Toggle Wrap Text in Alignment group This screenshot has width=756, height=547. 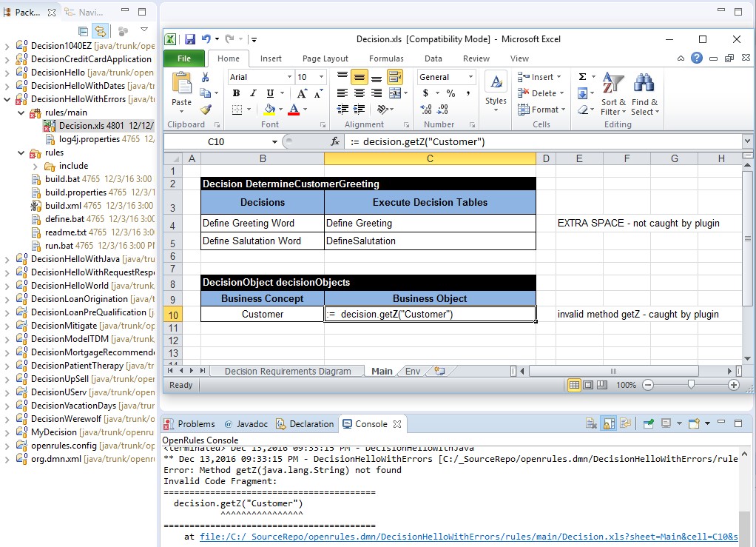395,77
